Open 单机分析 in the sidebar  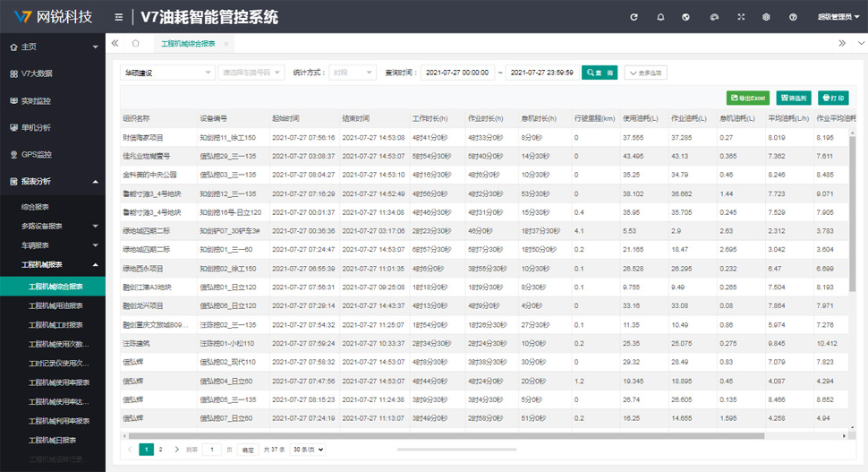(x=53, y=127)
